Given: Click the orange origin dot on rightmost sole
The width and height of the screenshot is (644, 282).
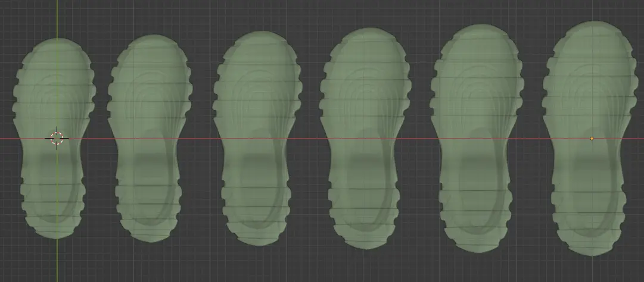Looking at the screenshot, I should (592, 139).
